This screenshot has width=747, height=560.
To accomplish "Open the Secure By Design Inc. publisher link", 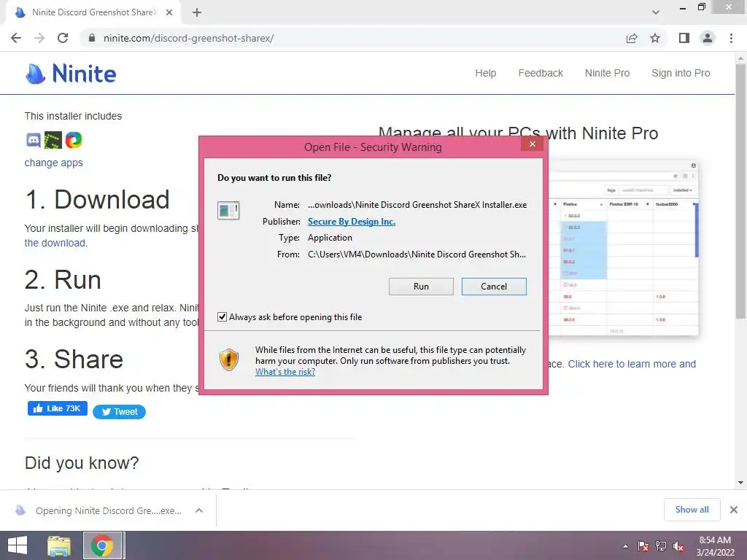I will 351,222.
